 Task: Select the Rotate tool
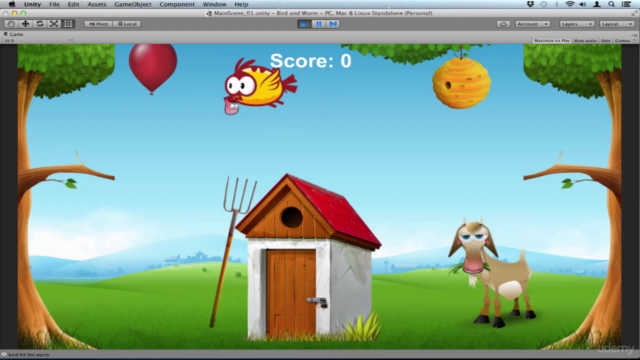(x=40, y=24)
